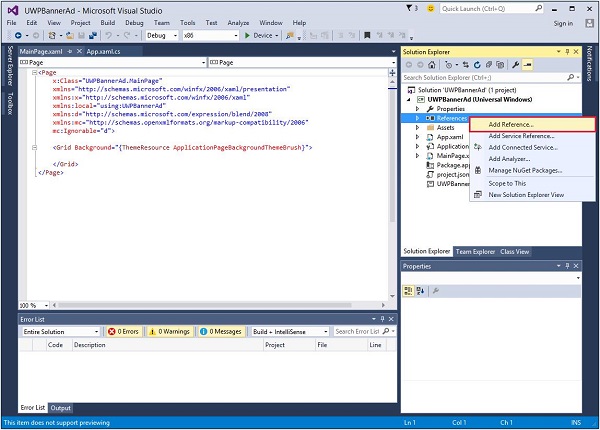Viewport: 600px width, 430px height.
Task: Click the Sign in link
Action: pyautogui.click(x=563, y=23)
